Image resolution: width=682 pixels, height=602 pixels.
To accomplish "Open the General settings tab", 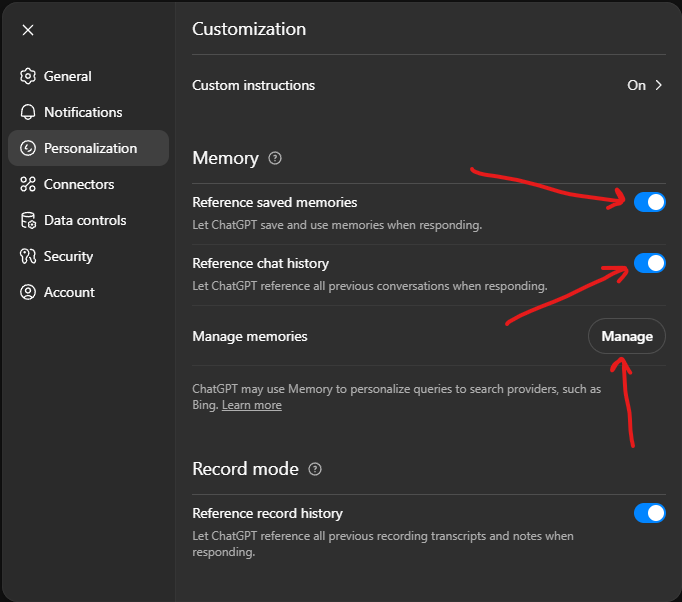I will click(88, 76).
